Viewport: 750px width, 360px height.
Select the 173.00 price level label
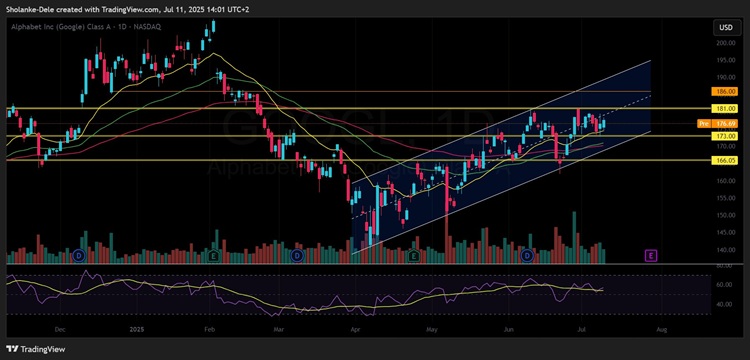(724, 136)
